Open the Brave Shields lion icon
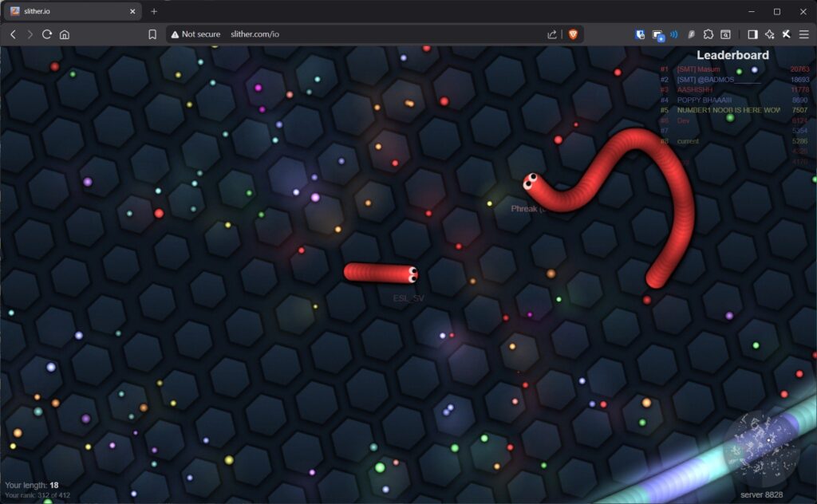Viewport: 817px width, 504px height. [x=573, y=34]
